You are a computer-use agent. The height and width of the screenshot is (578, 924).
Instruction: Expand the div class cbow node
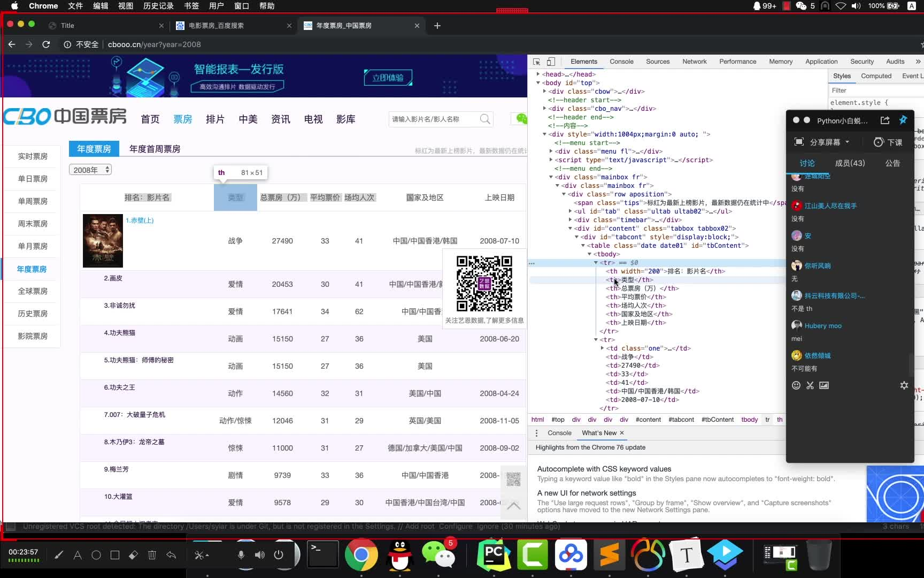tap(544, 92)
